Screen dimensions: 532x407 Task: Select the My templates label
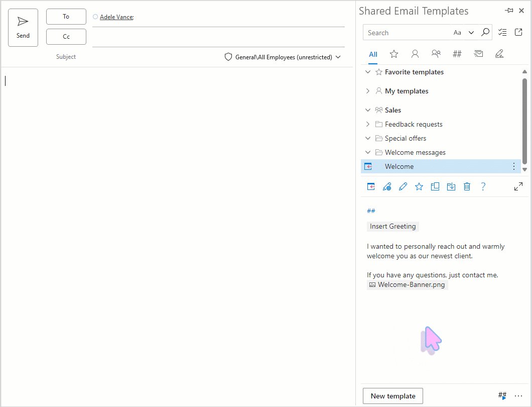coord(407,91)
